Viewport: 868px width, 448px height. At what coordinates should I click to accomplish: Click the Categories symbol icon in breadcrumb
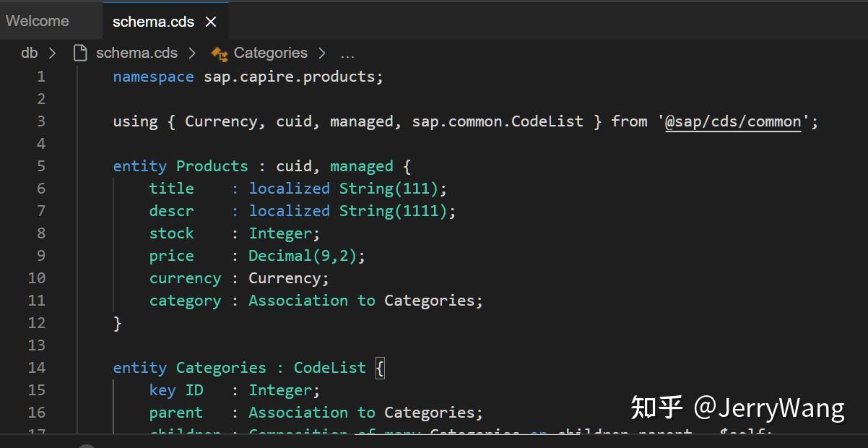(x=220, y=53)
